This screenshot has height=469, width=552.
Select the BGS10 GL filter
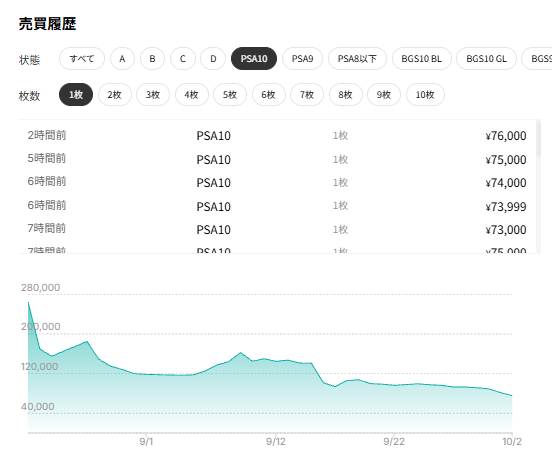[x=487, y=59]
